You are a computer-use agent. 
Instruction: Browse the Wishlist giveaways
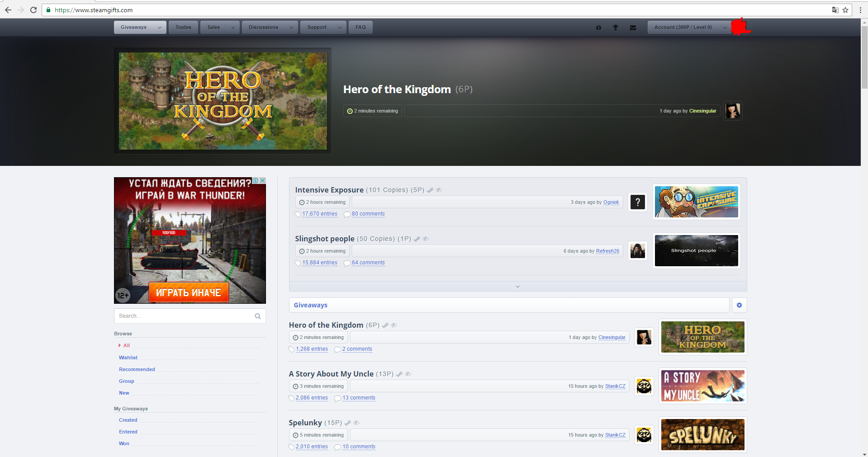(128, 358)
